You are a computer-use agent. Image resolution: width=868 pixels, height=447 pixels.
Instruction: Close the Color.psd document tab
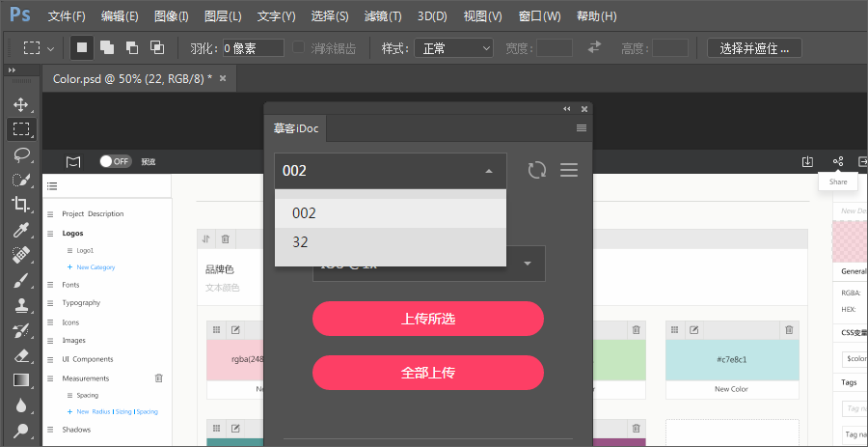coord(223,78)
